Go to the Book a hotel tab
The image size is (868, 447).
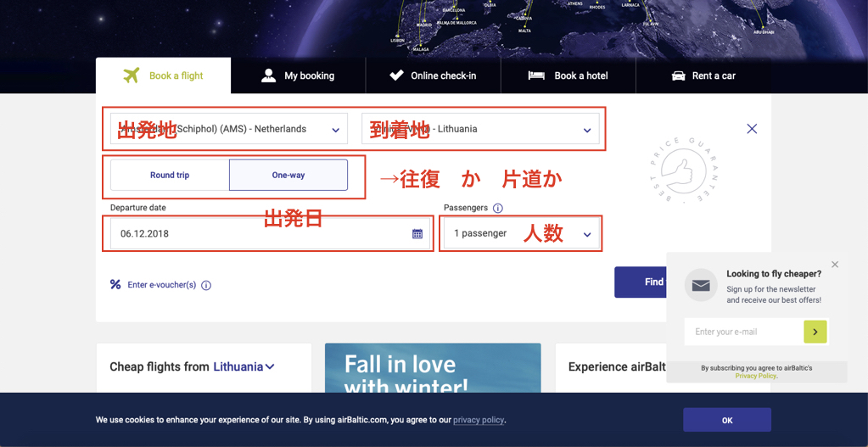(568, 75)
